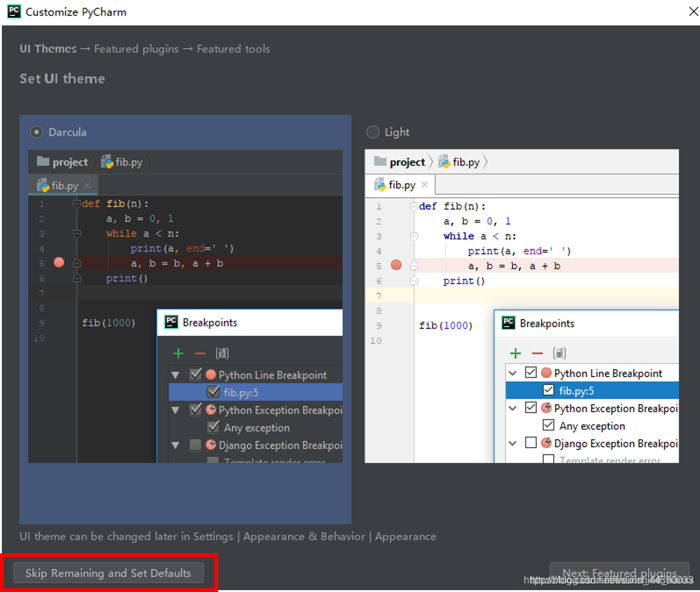Toggle Django Exception Breakpoint checkbox in Light preview
The height and width of the screenshot is (592, 700).
click(531, 443)
